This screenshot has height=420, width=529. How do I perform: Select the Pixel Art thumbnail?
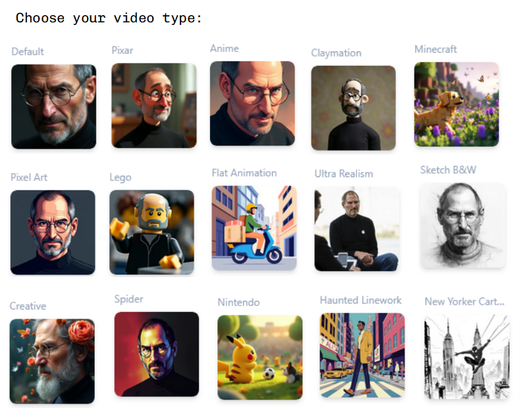point(53,232)
